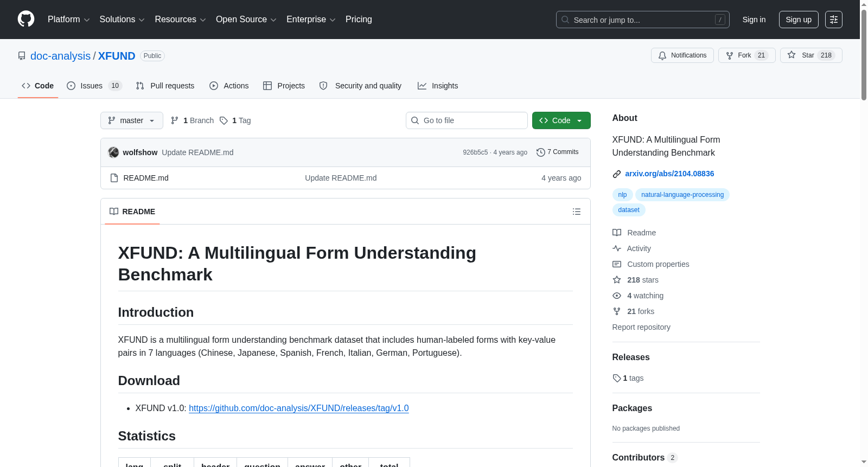Click the fork icon beside 21 forks
Viewport: 868px width, 467px height.
pyautogui.click(x=617, y=311)
